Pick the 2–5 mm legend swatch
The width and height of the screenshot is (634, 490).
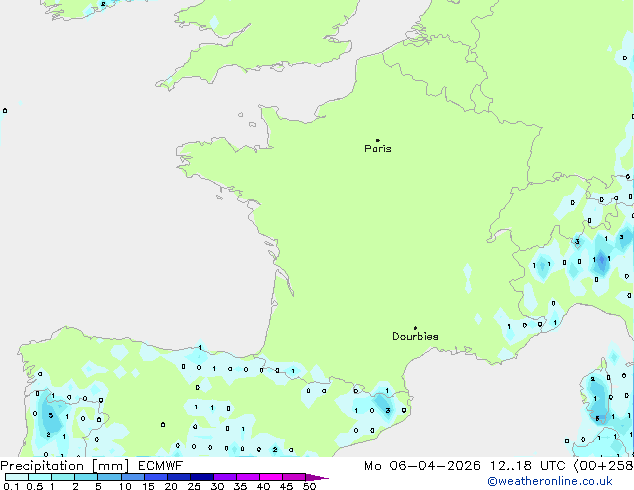pos(86,477)
